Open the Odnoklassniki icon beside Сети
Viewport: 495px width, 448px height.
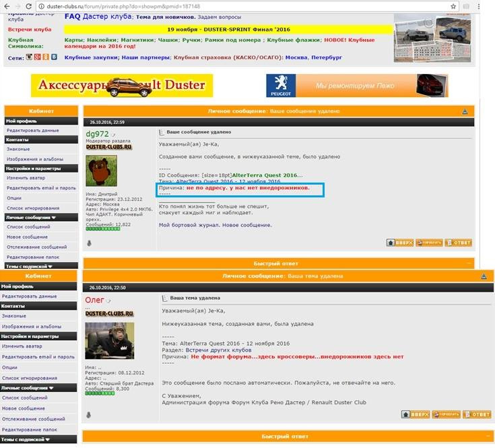46,57
